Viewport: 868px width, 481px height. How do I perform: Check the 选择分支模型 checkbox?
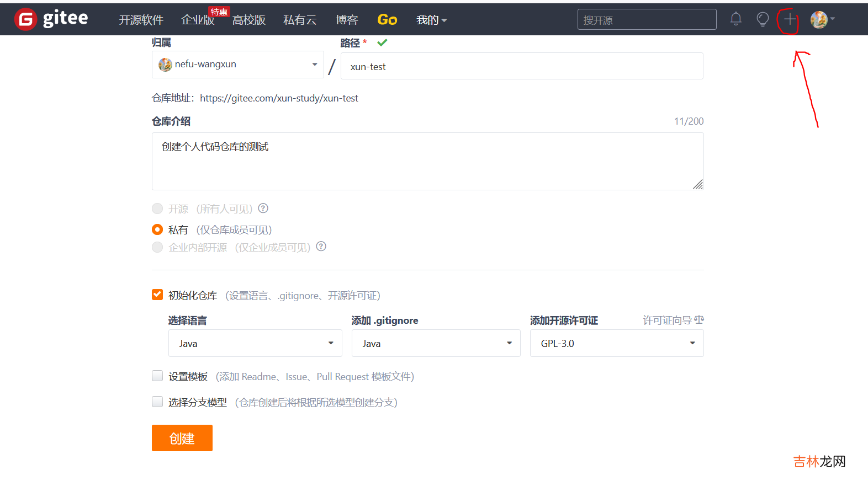coord(157,402)
